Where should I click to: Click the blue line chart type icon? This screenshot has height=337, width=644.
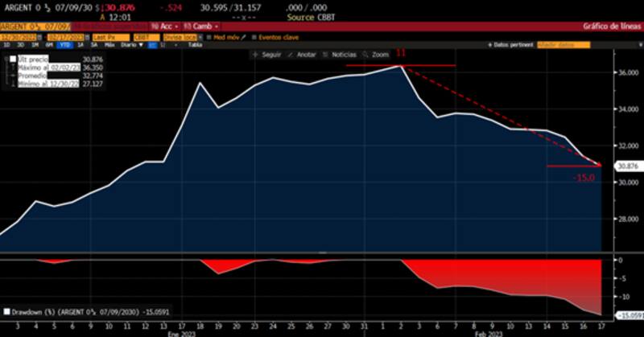[151, 45]
